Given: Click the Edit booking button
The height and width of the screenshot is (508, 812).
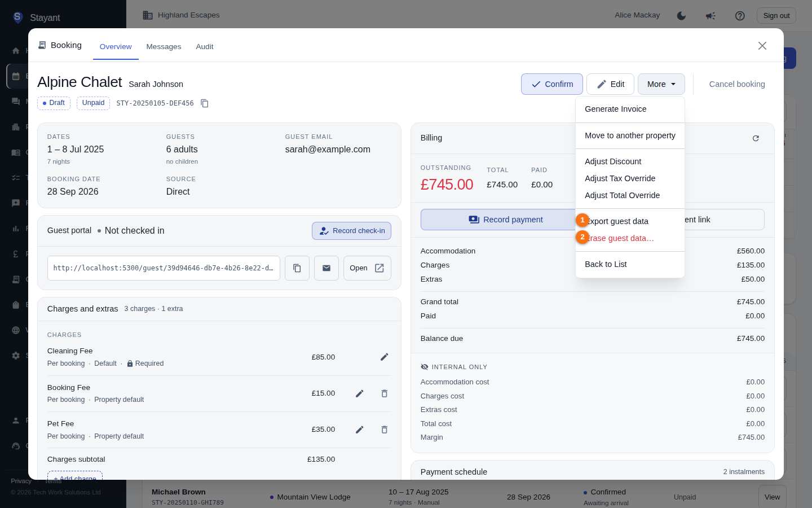Looking at the screenshot, I should point(610,84).
